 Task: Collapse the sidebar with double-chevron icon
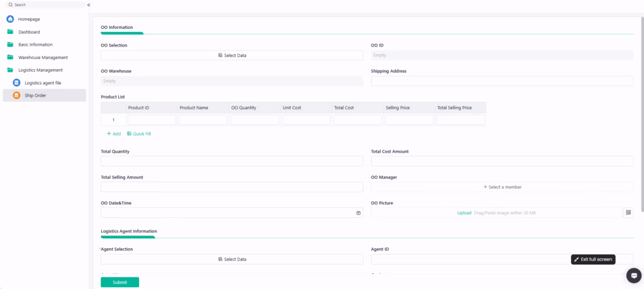(89, 4)
